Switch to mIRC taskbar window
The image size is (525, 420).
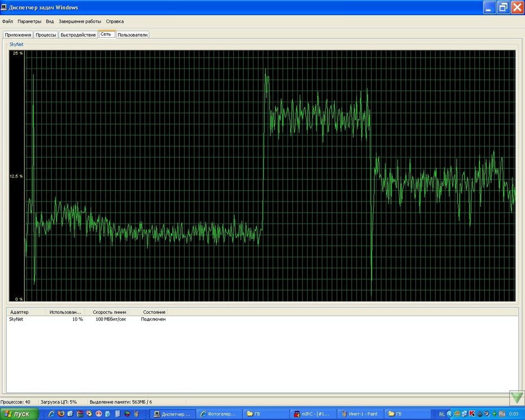click(313, 414)
